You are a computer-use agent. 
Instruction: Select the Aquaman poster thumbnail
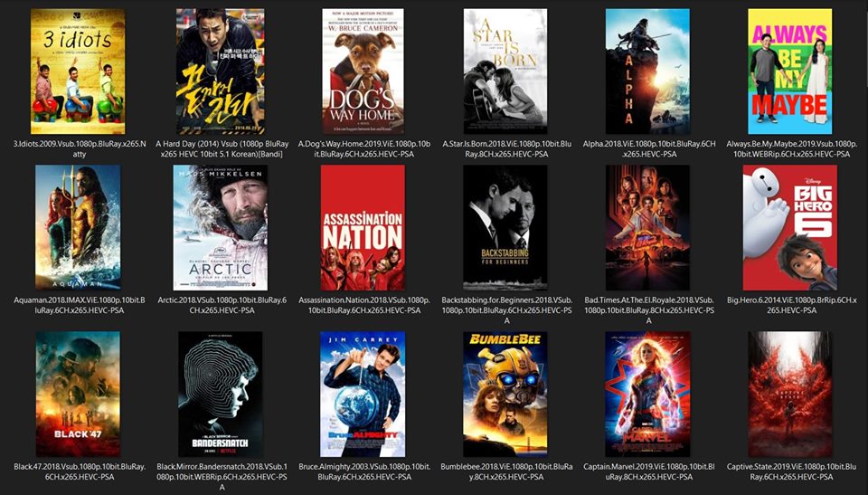[x=78, y=227]
